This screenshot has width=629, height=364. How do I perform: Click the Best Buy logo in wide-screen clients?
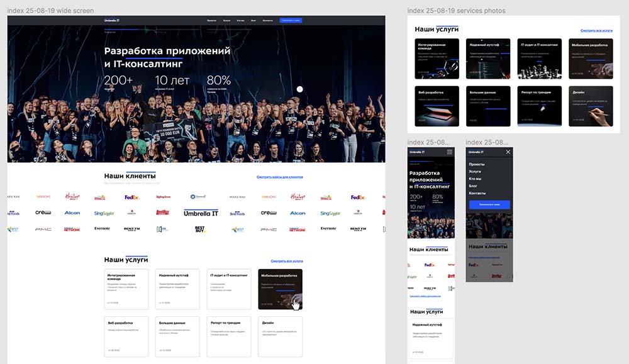[200, 229]
